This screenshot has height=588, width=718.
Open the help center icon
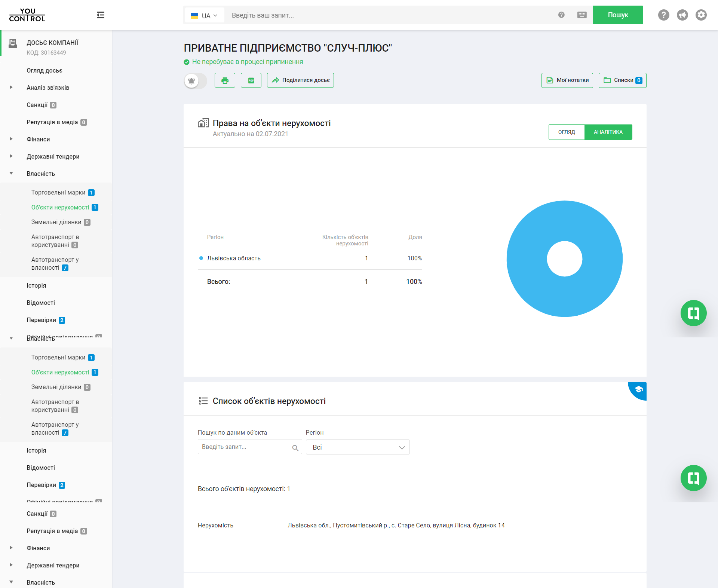point(664,15)
